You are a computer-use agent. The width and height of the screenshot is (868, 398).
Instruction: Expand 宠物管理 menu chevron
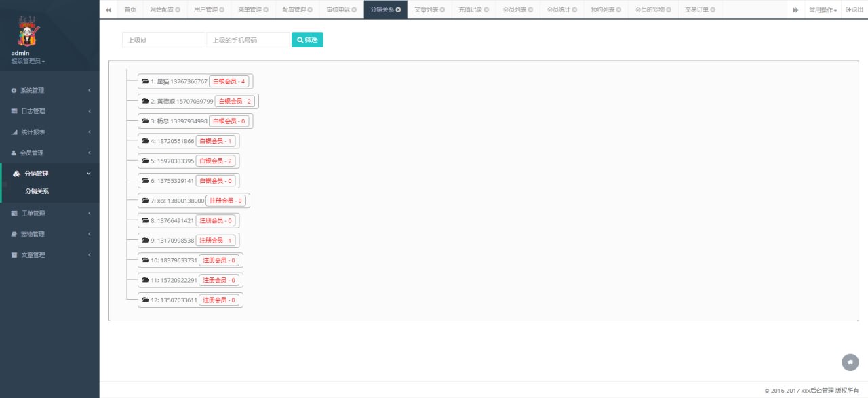[89, 234]
